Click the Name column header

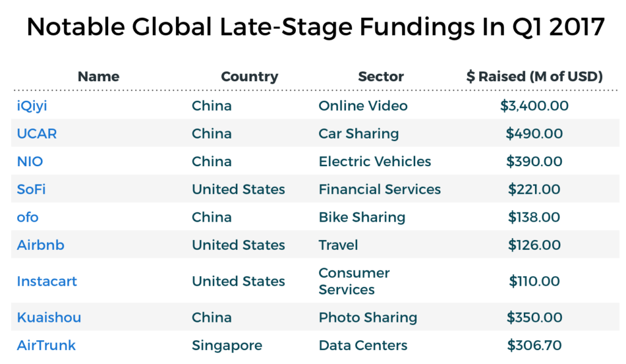click(x=98, y=76)
